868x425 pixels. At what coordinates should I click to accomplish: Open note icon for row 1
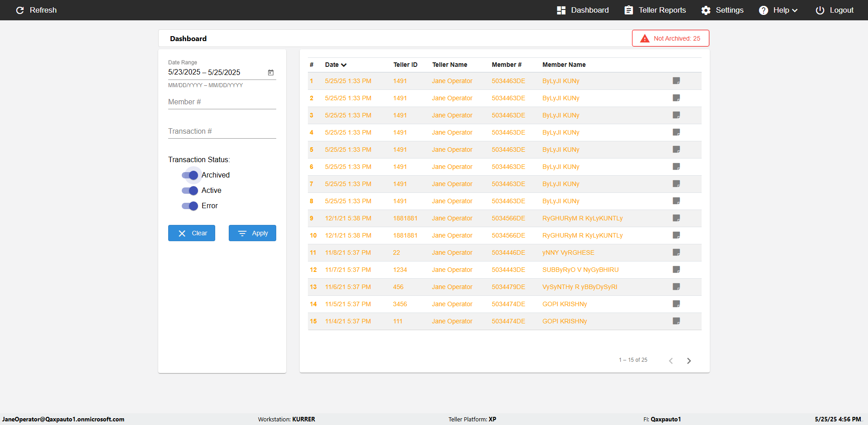676,81
